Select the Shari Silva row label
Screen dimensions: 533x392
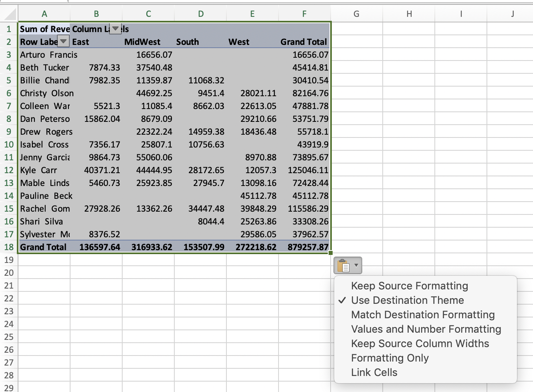tap(44, 221)
